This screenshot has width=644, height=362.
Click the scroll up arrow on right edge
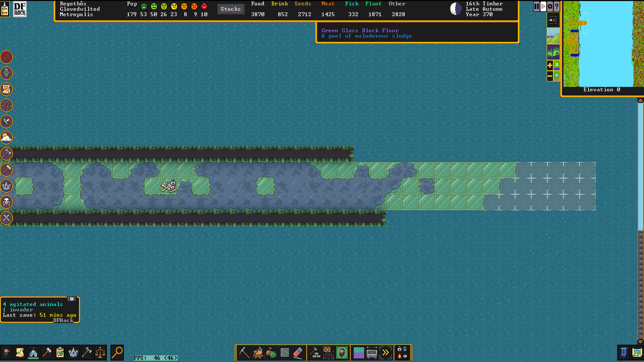[640, 100]
